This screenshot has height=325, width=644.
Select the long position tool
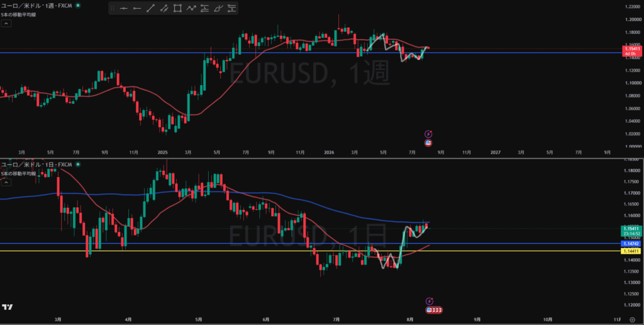(204, 8)
